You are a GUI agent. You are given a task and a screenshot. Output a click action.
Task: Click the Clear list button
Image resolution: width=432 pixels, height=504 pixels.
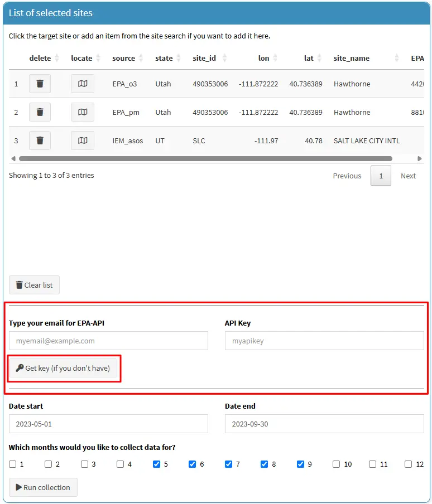[x=34, y=285]
